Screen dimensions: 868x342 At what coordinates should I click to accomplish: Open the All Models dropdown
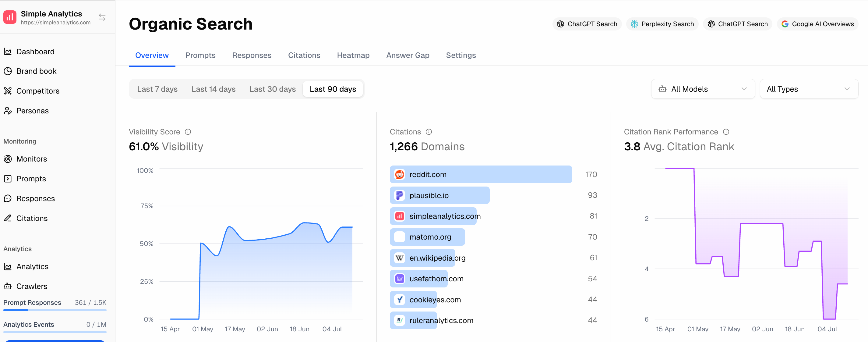point(703,89)
